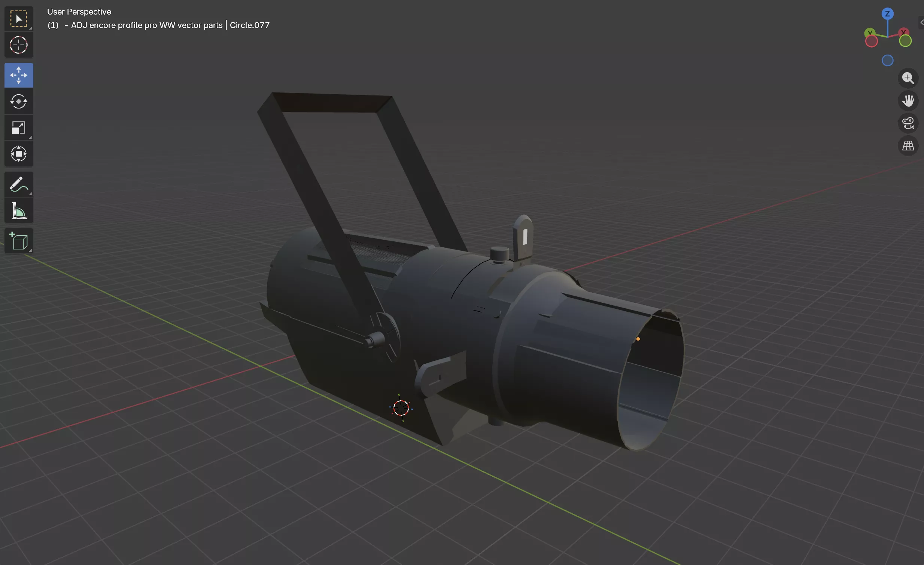Click the hand pan view button
The image size is (924, 565).
click(x=908, y=101)
